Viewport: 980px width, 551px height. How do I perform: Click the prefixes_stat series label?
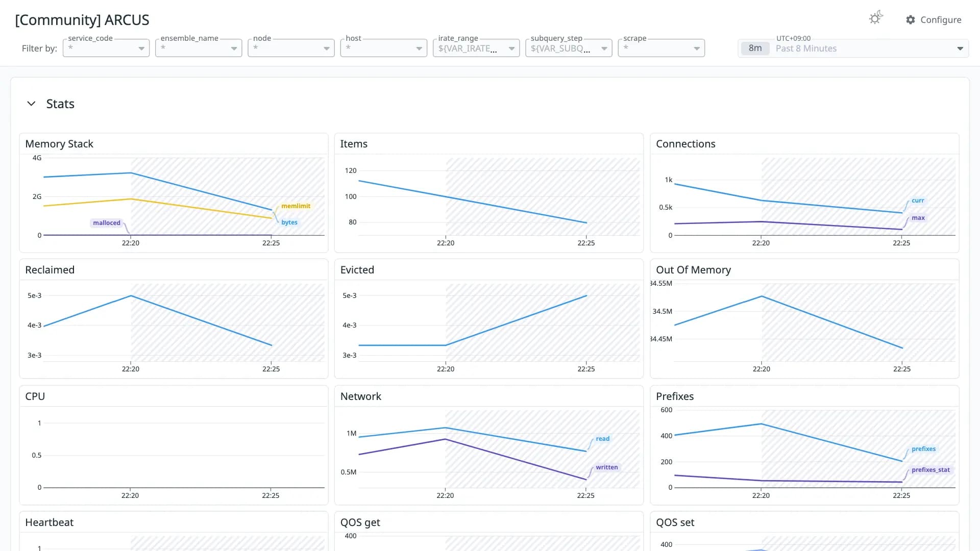pos(931,470)
